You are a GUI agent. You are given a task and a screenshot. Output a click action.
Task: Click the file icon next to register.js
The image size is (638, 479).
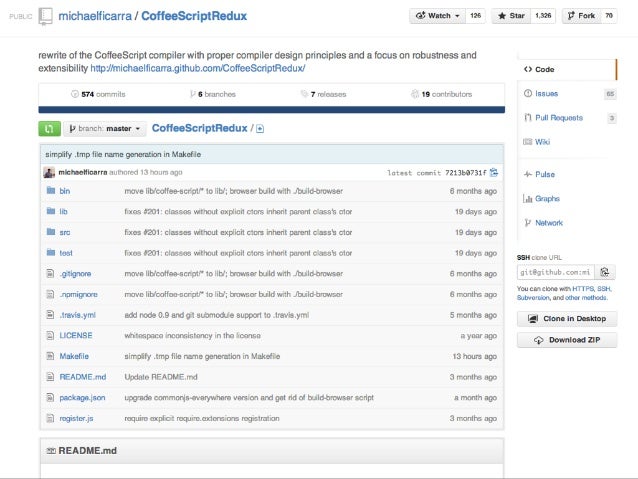[x=50, y=418]
